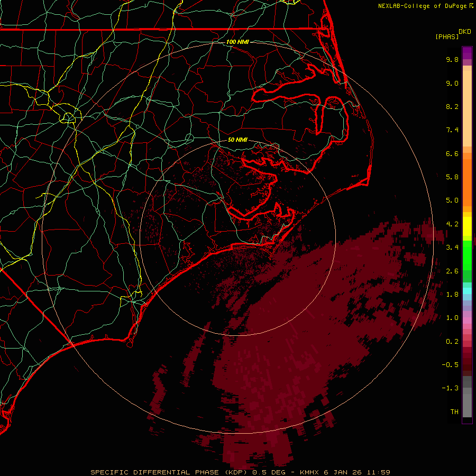Click the -1.3 scale value
This screenshot has height=476, width=476.
click(x=450, y=388)
